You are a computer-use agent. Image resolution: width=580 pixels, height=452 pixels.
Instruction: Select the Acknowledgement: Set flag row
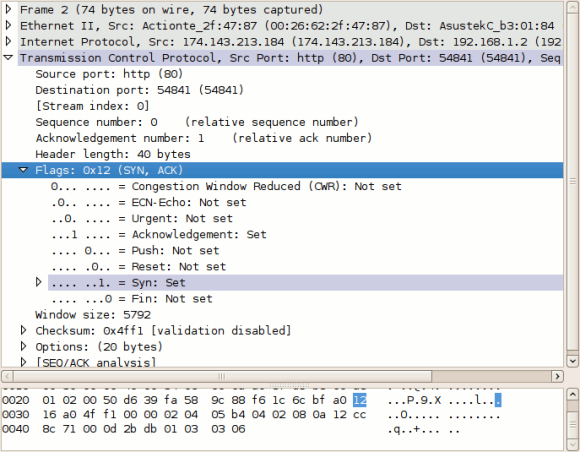tap(159, 235)
